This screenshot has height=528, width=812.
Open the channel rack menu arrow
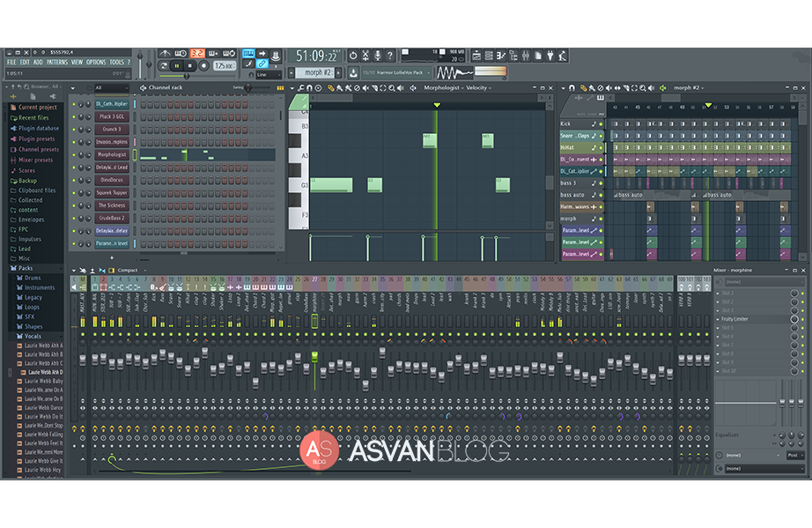point(72,88)
